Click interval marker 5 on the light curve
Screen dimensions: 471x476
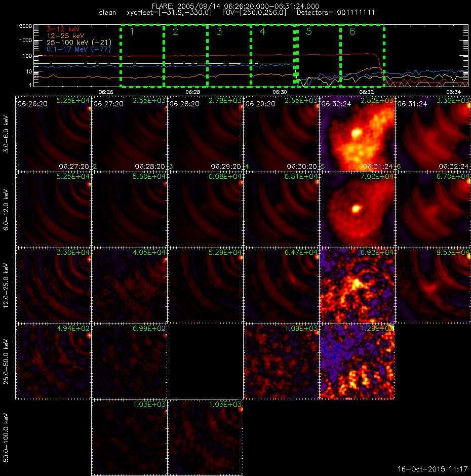point(309,31)
